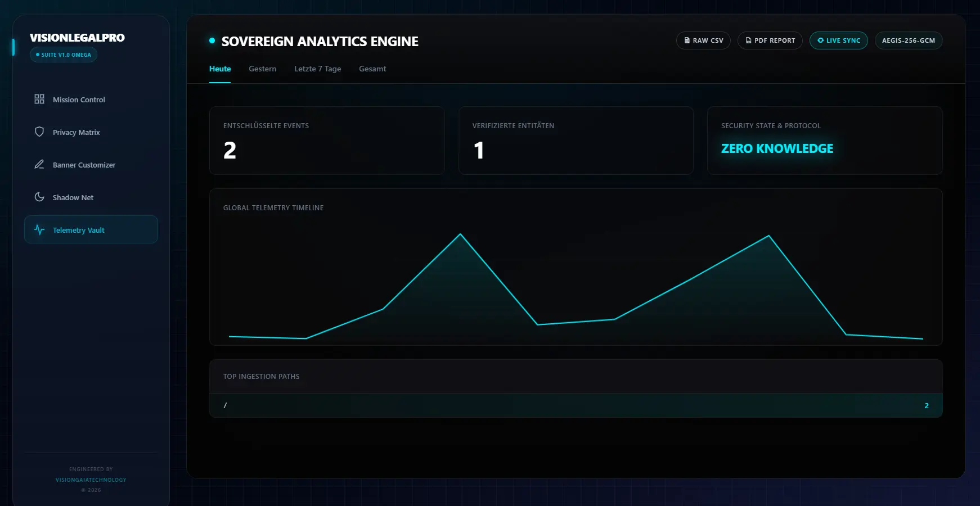Click the Verifizierte Entitäten card
This screenshot has width=980, height=506.
click(x=576, y=141)
